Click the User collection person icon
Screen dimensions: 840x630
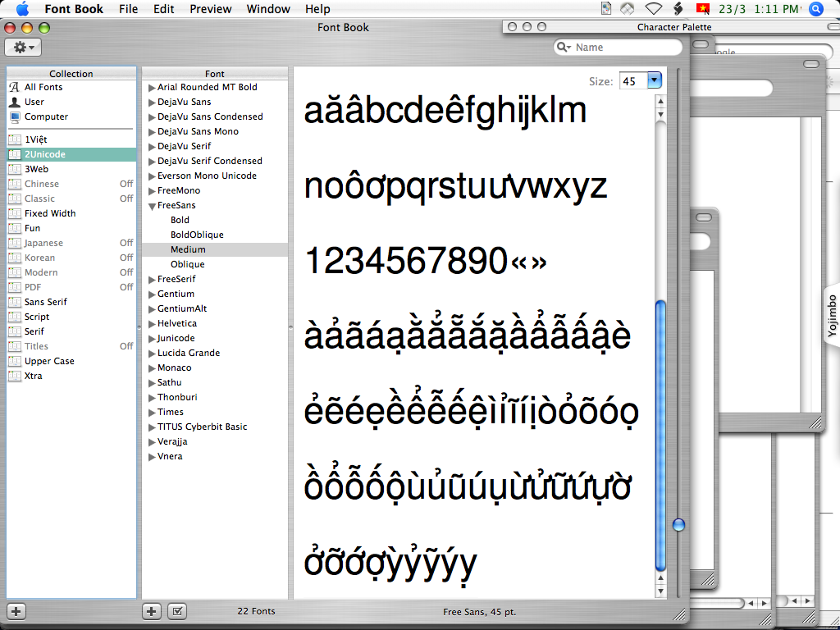[x=15, y=102]
